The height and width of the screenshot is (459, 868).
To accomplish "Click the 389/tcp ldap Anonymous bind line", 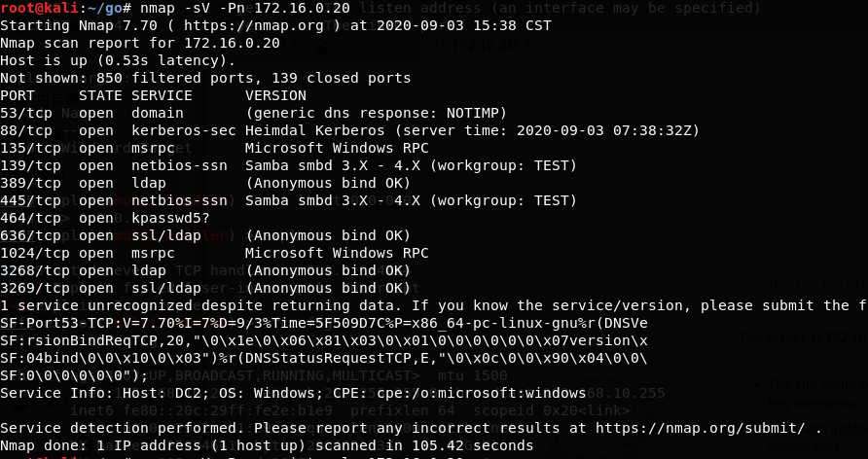I will point(205,183).
